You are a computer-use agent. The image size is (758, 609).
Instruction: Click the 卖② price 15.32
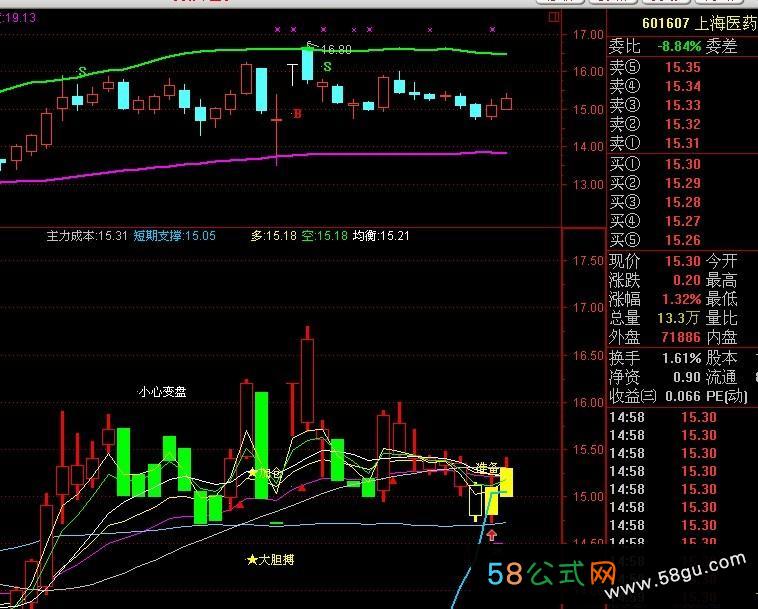tap(683, 124)
